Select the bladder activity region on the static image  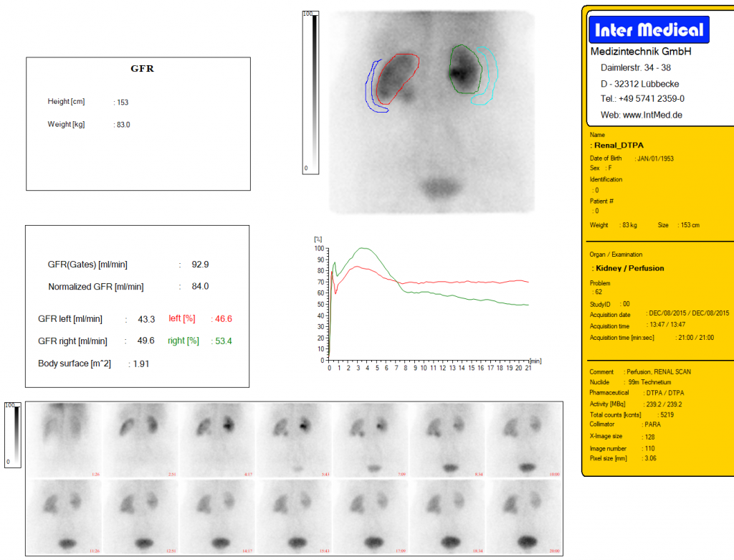pos(438,188)
